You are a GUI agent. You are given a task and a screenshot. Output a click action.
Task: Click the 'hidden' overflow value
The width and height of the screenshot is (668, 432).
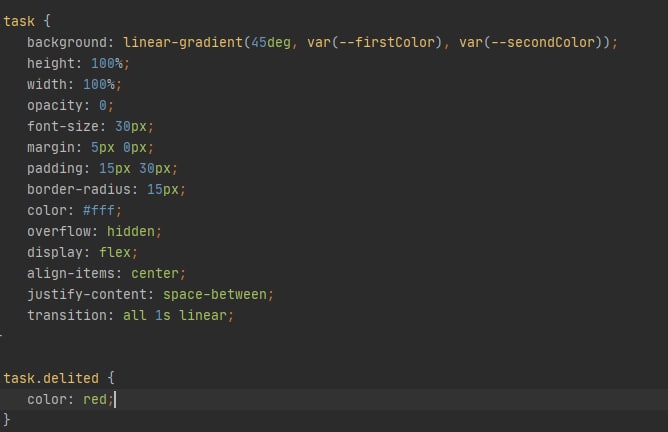131,231
